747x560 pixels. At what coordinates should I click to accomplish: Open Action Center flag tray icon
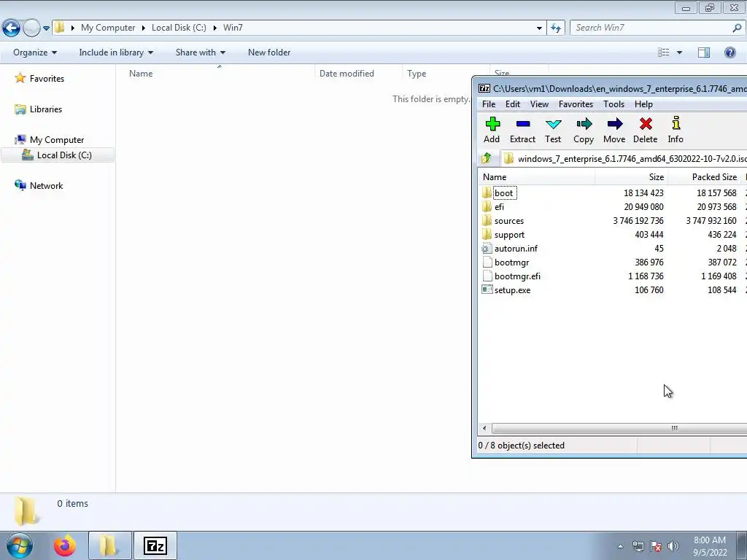[656, 546]
